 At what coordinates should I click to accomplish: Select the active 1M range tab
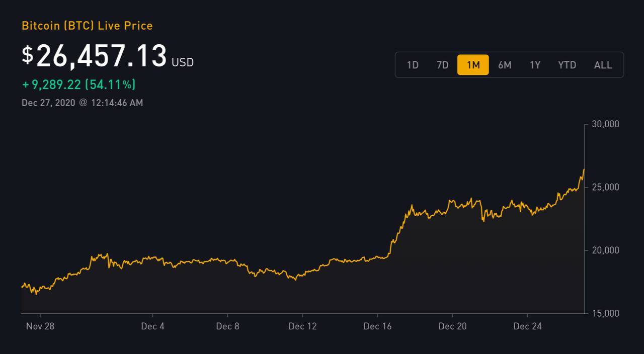(473, 65)
